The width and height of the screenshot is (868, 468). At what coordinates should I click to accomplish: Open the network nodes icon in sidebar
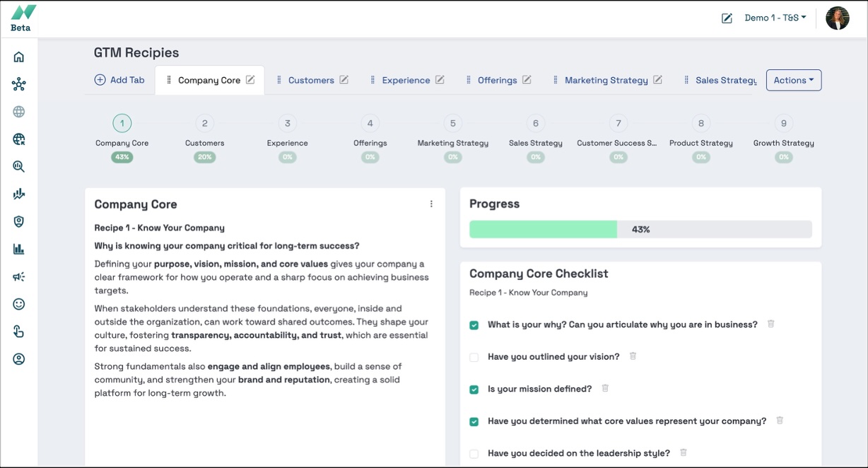[x=19, y=85]
